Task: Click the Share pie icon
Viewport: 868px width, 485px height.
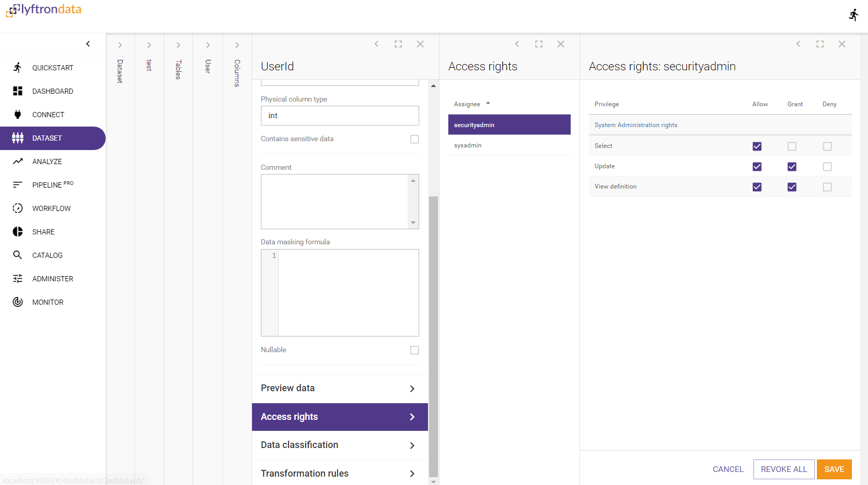Action: click(x=18, y=232)
